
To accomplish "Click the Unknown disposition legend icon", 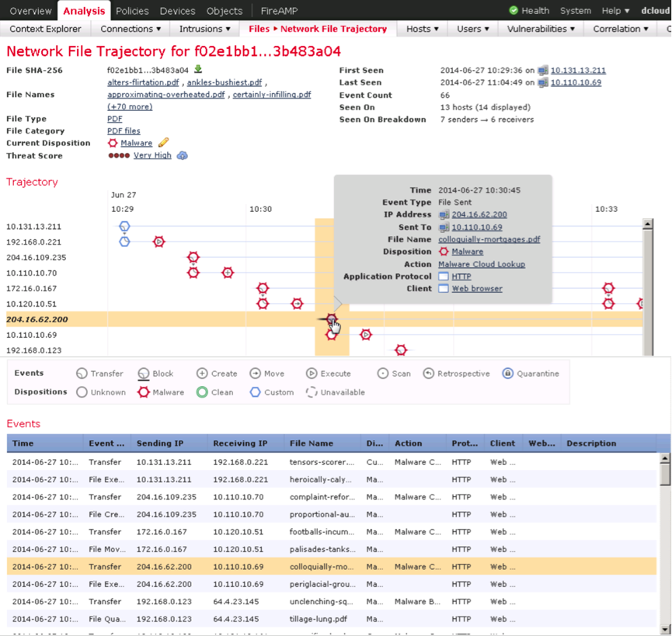I will (x=82, y=392).
